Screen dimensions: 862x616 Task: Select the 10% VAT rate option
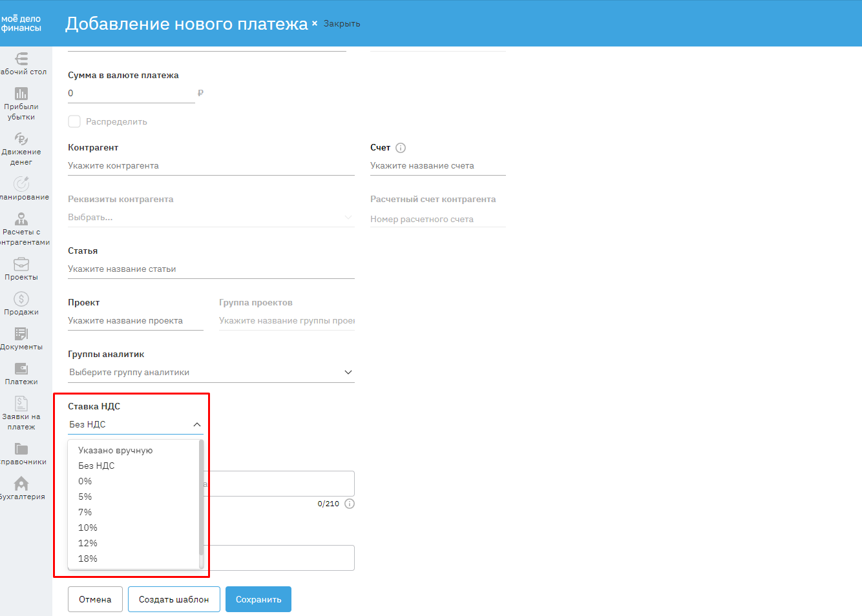pos(88,528)
